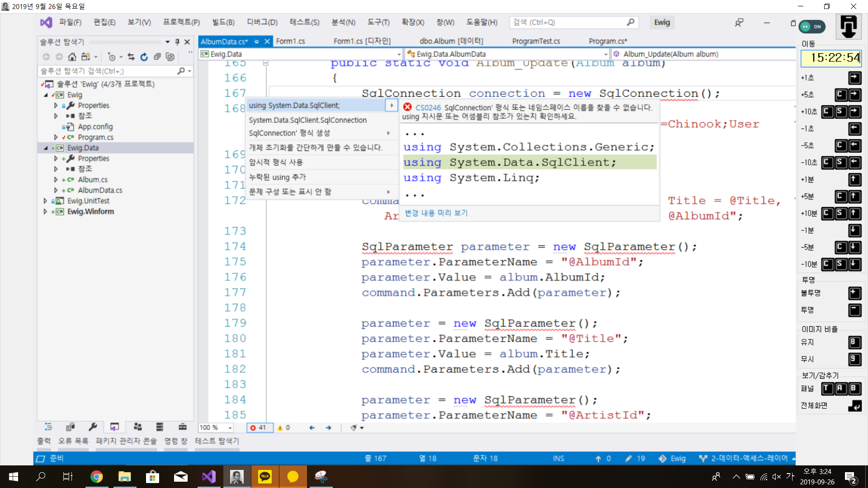
Task: Select the 누락된 using 추가 quick action
Action: point(277,177)
